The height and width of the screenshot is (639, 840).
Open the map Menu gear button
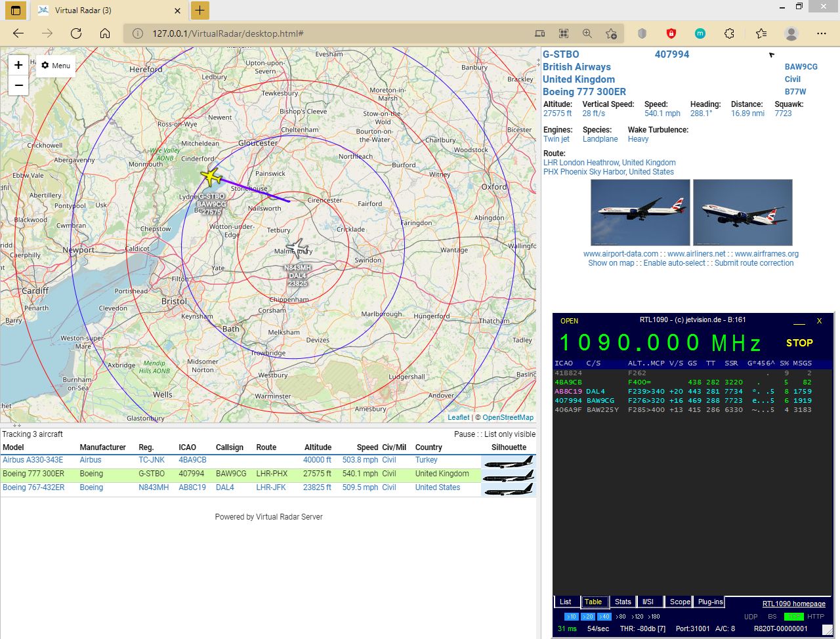tap(55, 66)
